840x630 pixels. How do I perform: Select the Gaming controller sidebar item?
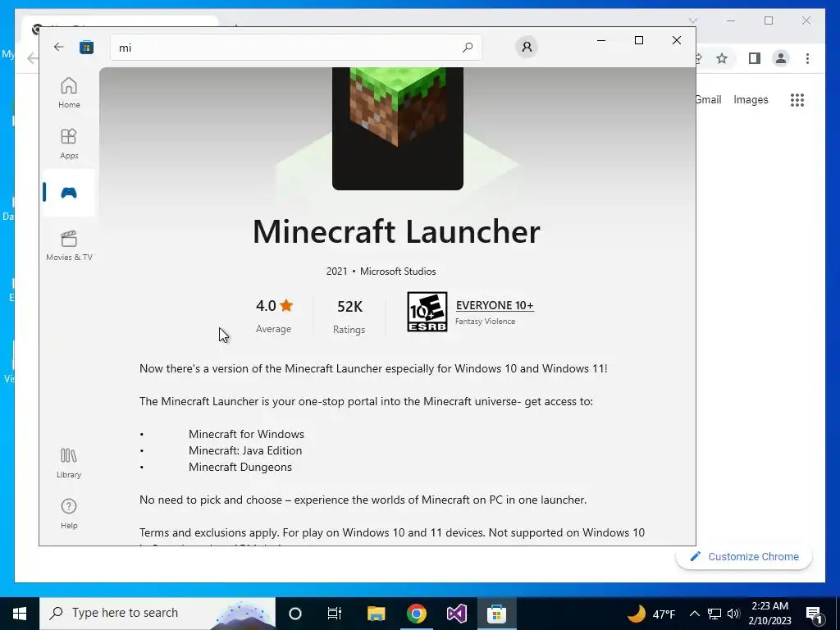(69, 193)
